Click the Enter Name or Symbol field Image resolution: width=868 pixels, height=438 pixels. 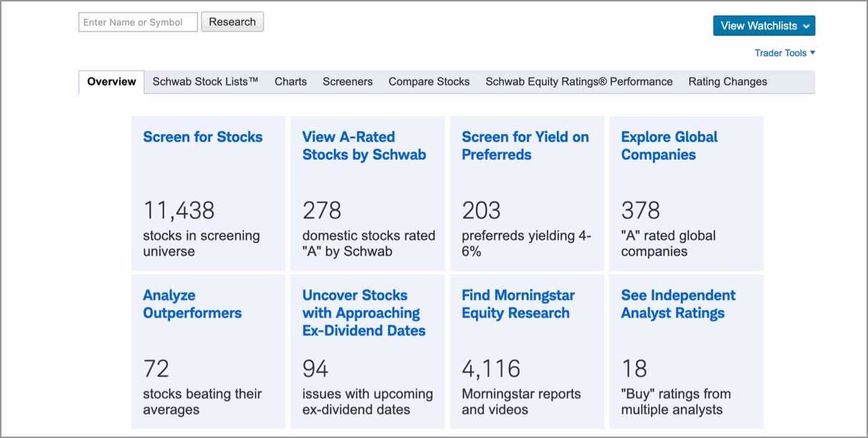pyautogui.click(x=138, y=22)
